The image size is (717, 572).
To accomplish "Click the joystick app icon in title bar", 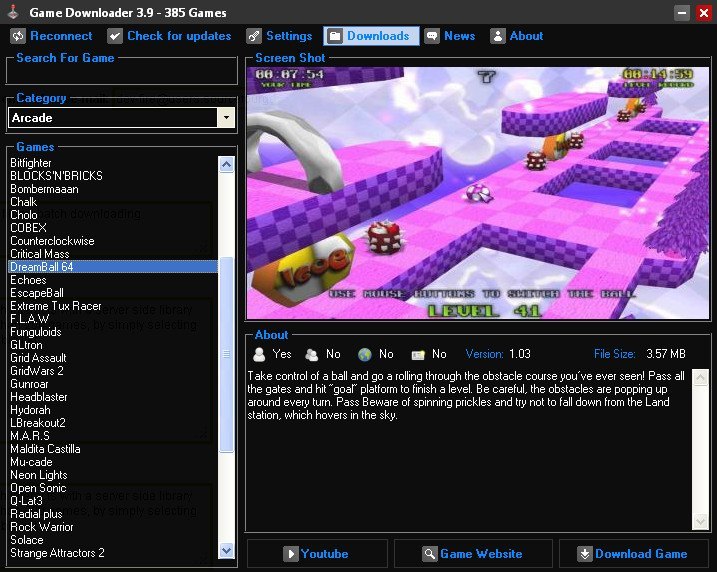I will pyautogui.click(x=13, y=12).
